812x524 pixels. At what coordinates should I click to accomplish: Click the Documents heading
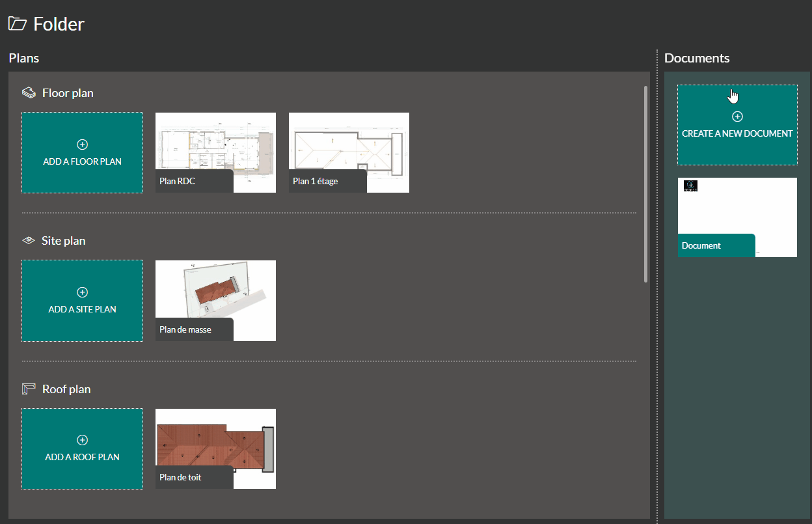pyautogui.click(x=697, y=59)
